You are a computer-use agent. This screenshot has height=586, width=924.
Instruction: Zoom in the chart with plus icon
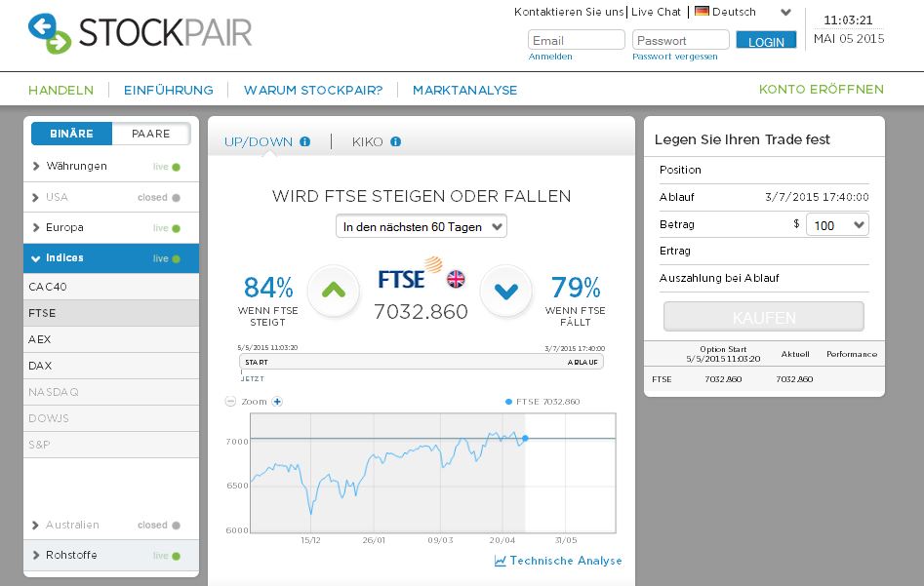tap(277, 402)
